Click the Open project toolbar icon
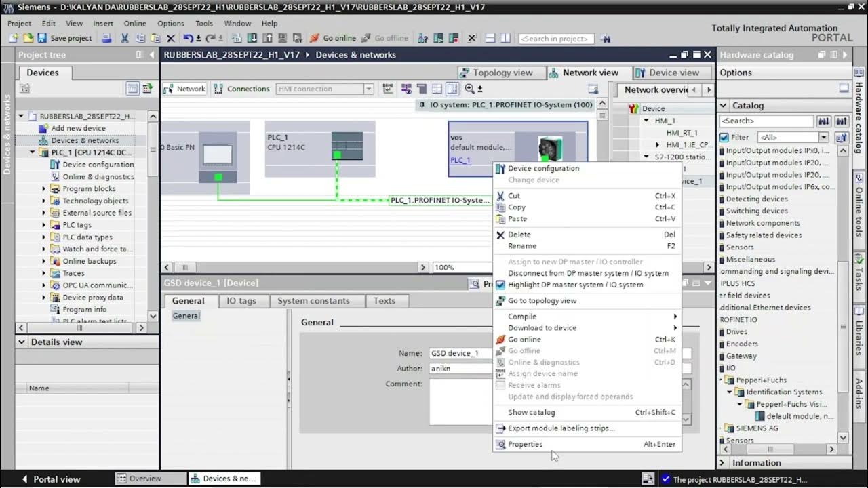Screen dimensions: 868x488 [28, 39]
